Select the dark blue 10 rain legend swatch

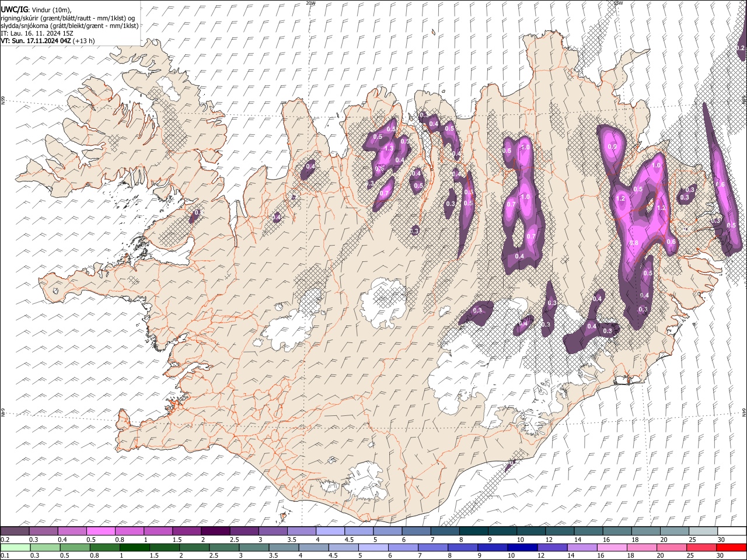(522, 547)
